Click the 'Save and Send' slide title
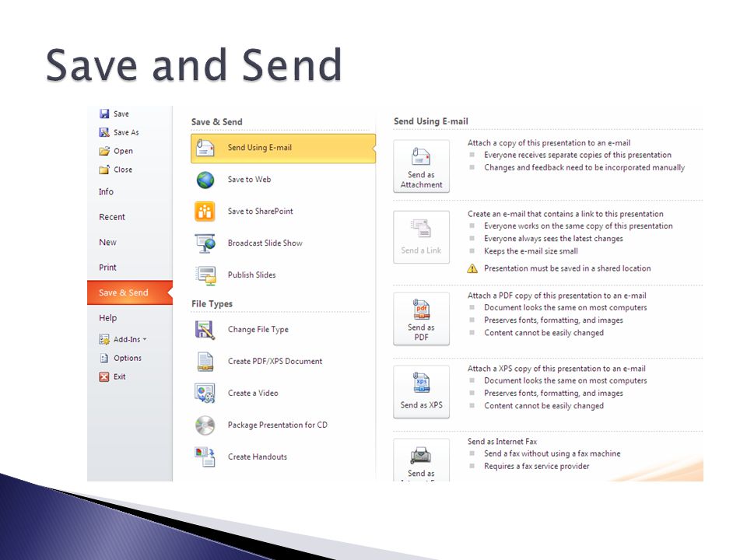 point(194,65)
